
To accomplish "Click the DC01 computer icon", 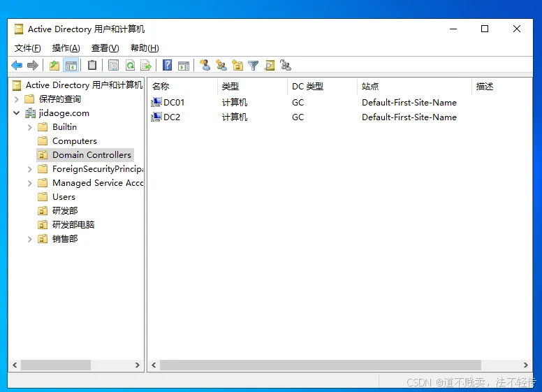I will 156,102.
